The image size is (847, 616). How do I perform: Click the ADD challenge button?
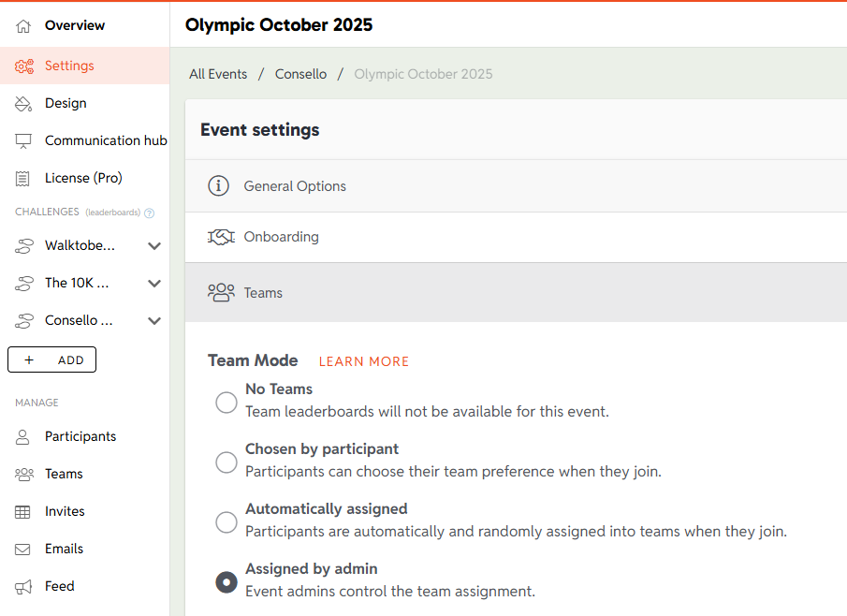[x=51, y=359]
